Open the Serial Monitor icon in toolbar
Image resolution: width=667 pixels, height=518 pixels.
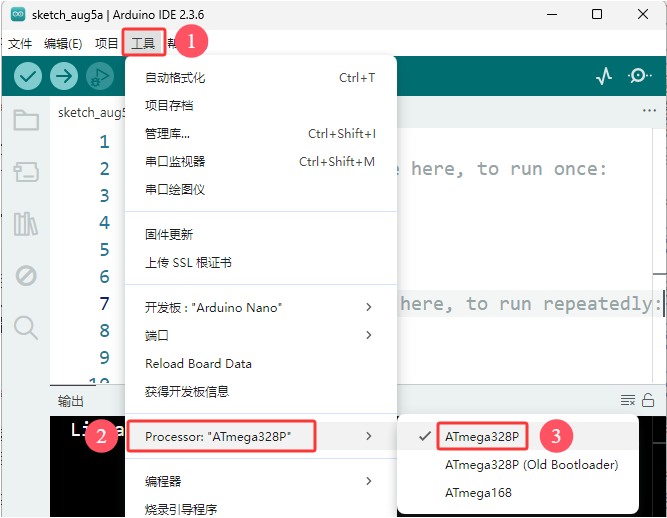[x=639, y=77]
